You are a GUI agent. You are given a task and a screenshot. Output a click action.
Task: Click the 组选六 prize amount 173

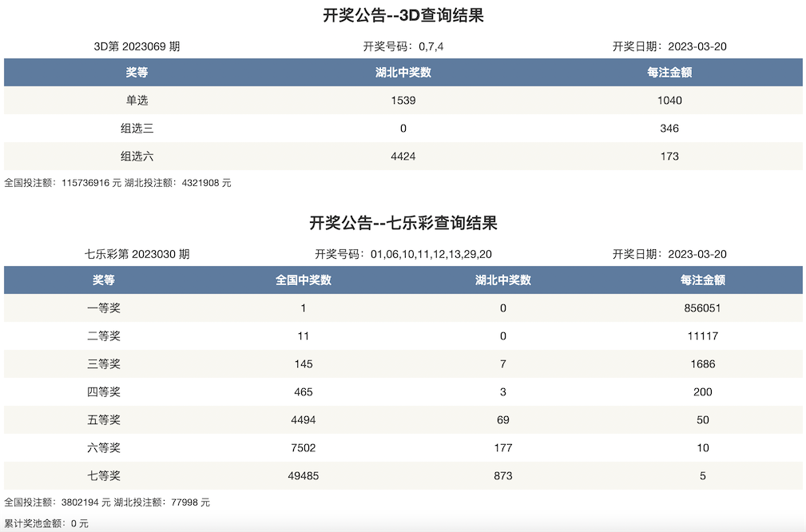tap(669, 157)
